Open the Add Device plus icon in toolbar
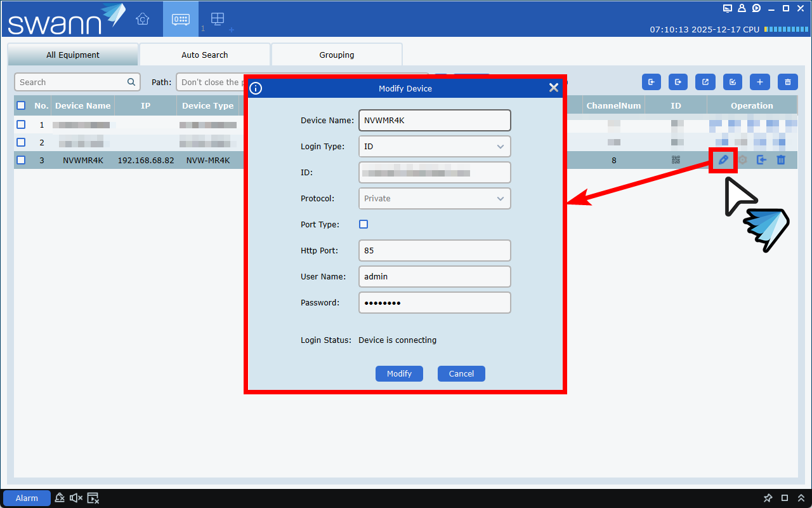The image size is (812, 508). click(759, 81)
